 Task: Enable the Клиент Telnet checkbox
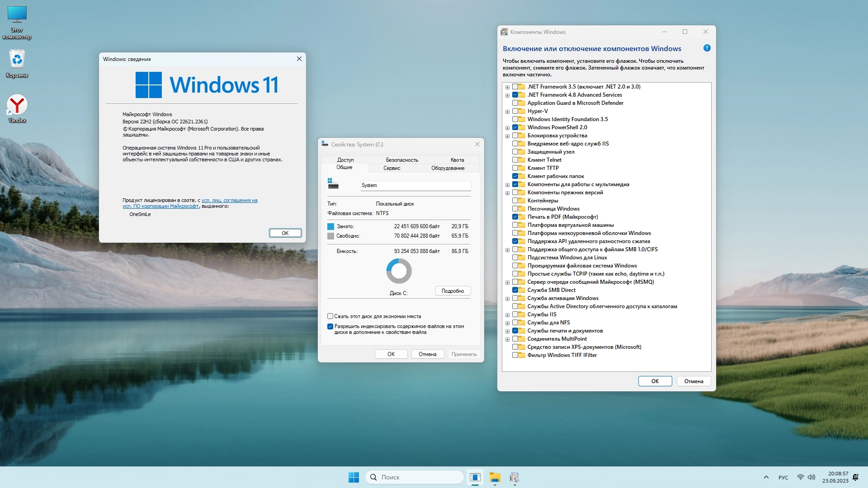tap(515, 160)
